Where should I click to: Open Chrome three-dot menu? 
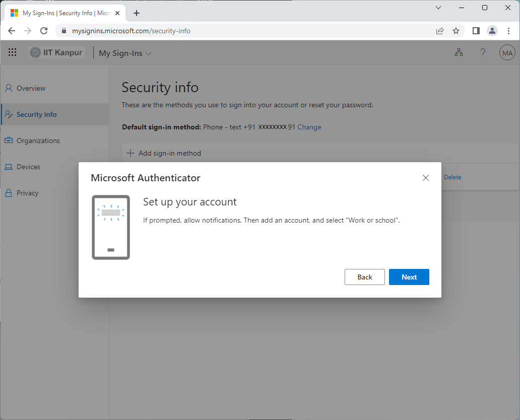click(508, 31)
